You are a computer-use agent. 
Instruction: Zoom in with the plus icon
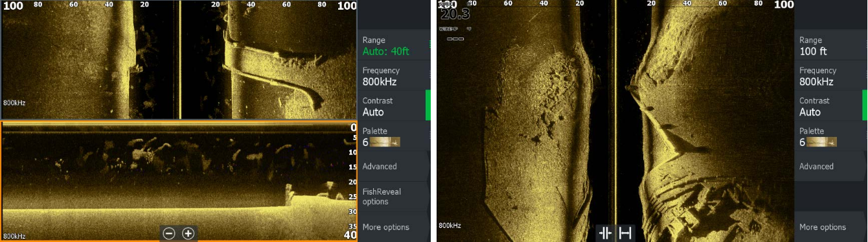188,234
